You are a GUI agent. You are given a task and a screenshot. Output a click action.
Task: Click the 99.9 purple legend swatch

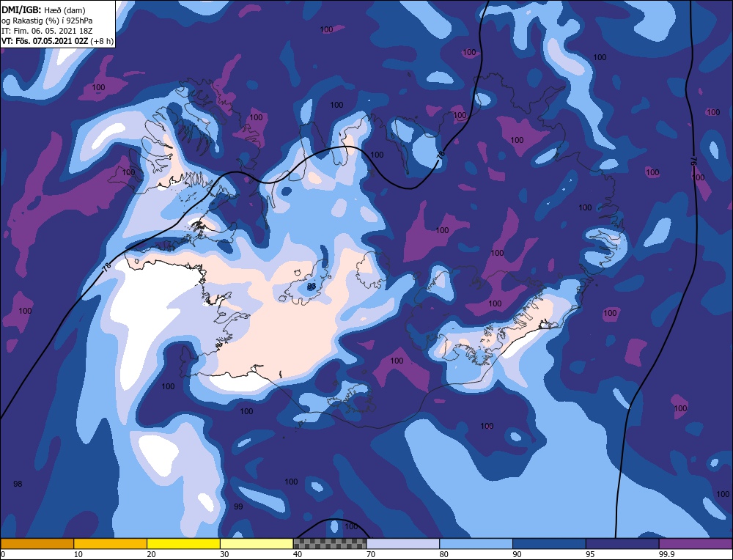tap(696, 543)
